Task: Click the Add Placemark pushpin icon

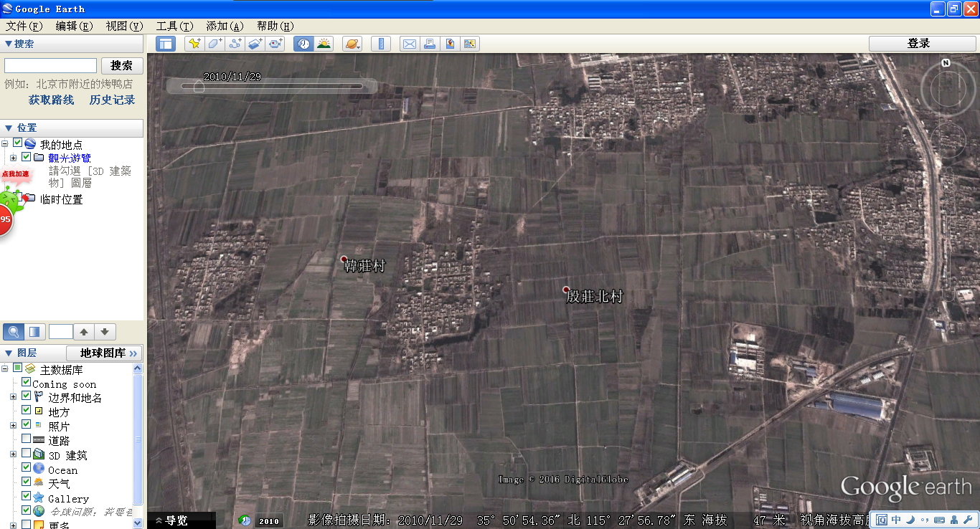Action: click(194, 44)
